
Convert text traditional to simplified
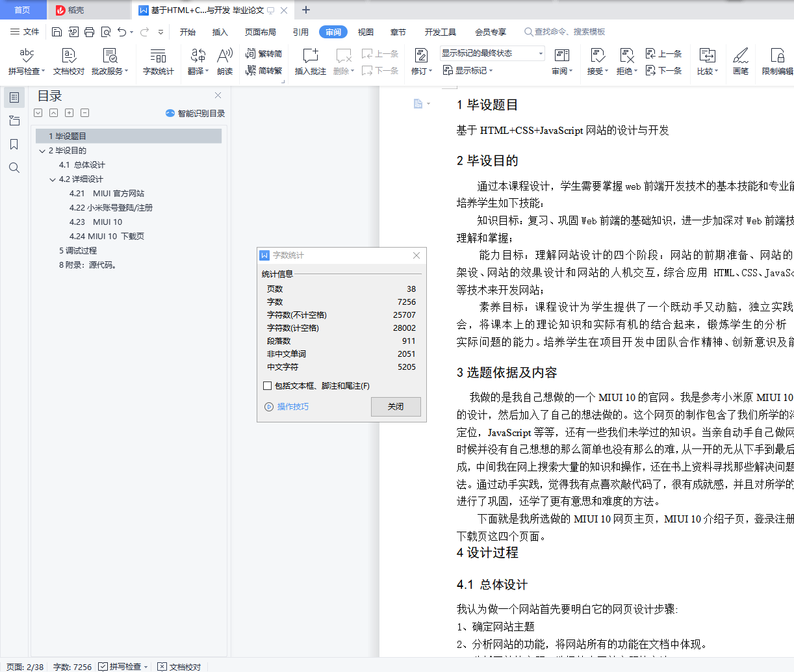click(264, 53)
